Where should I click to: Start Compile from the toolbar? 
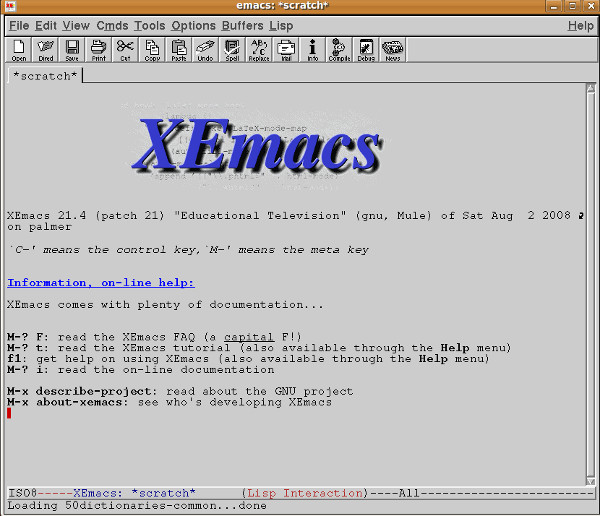click(x=339, y=50)
